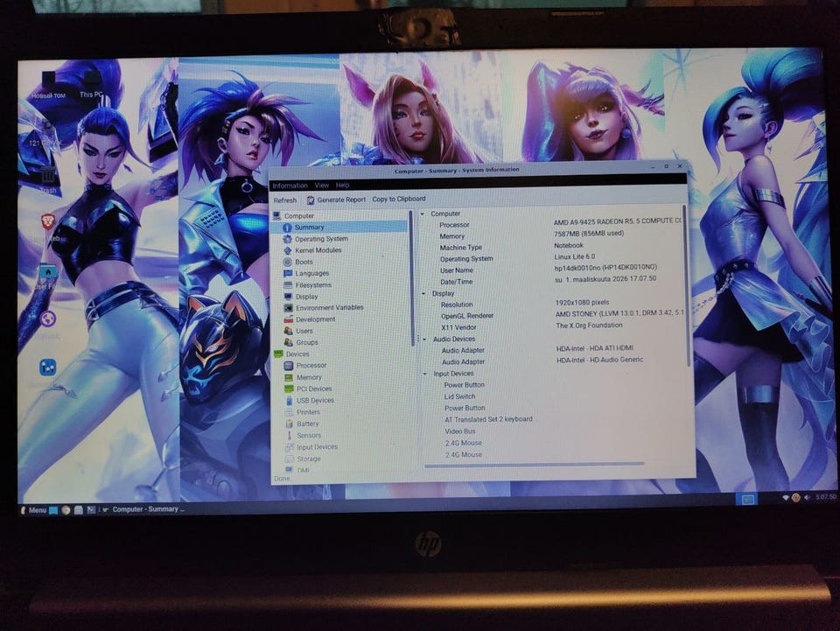This screenshot has height=631, width=840.
Task: Open the Trash desktop icon
Action: coord(48,179)
